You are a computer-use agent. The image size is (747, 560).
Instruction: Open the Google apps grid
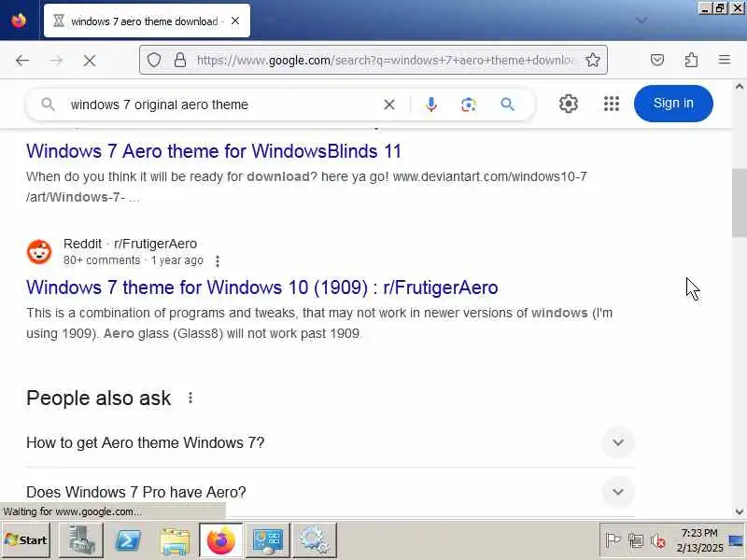coord(612,104)
